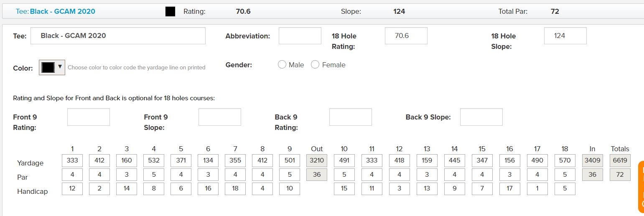Click the orange tab at right edge
Screen dimensions: 644x216
click(641, 187)
